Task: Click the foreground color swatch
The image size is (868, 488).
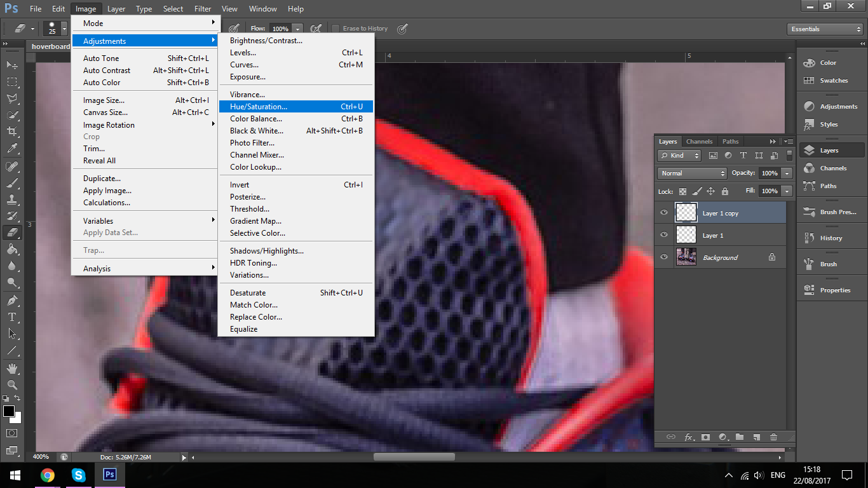Action: click(x=8, y=411)
